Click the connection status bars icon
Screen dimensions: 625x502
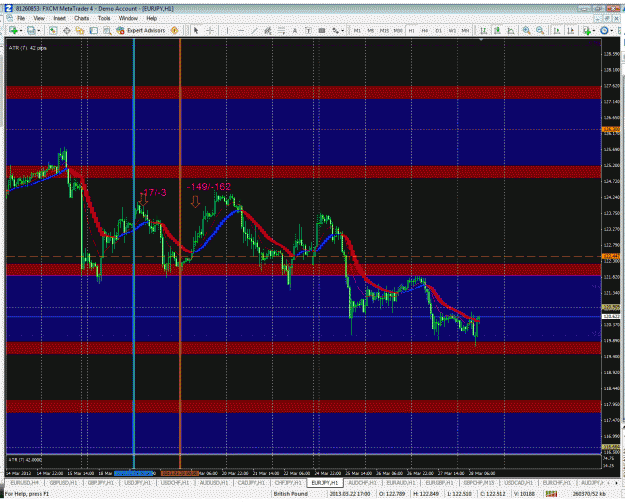pos(551,494)
